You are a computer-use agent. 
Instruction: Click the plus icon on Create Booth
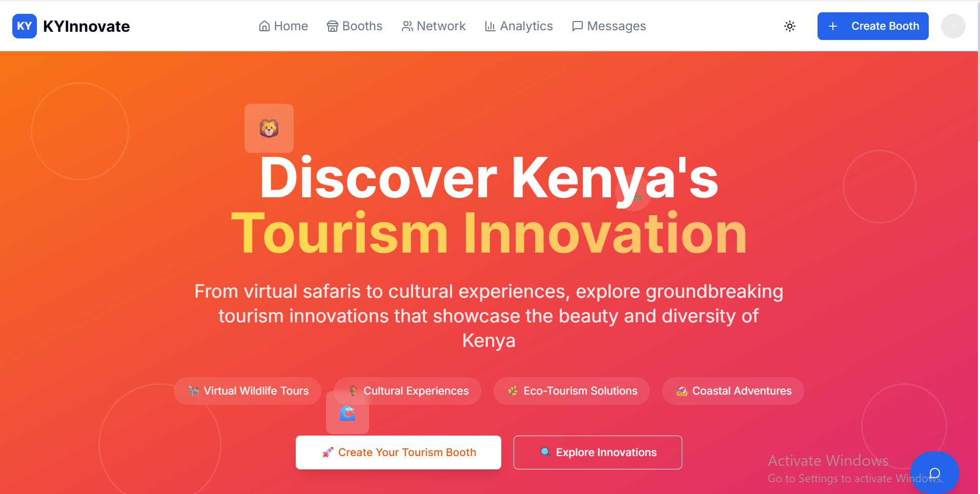coord(833,26)
